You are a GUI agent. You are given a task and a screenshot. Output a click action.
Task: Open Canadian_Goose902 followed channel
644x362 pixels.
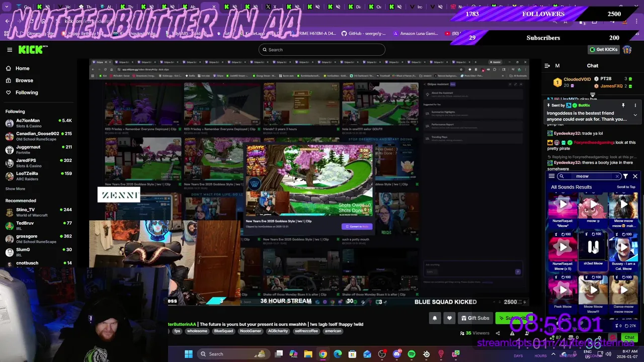[38, 136]
